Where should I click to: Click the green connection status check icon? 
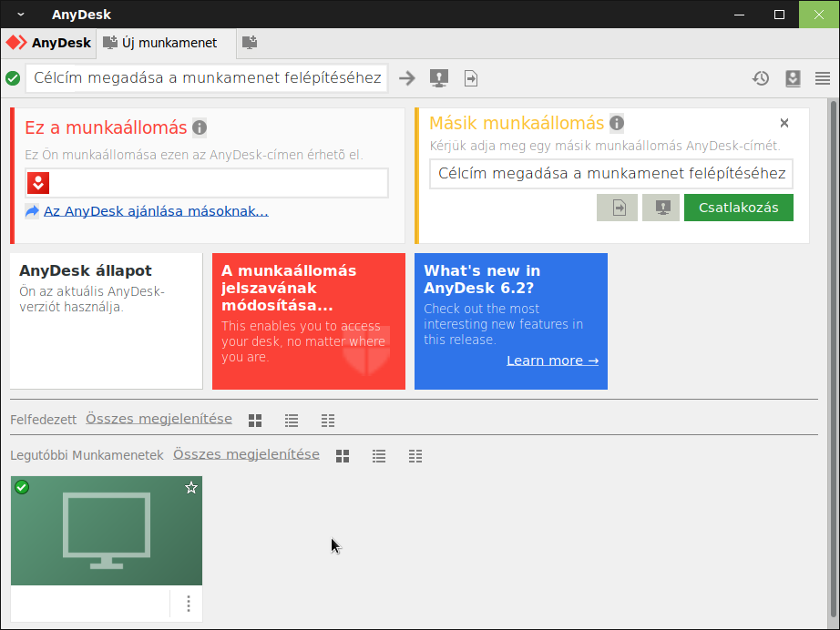tap(13, 78)
